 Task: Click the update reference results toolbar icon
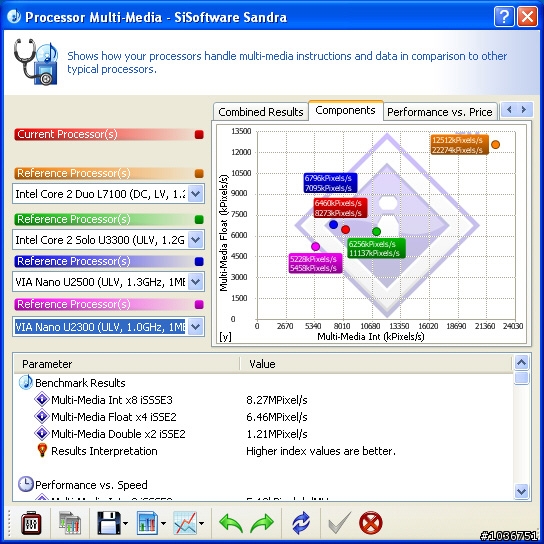point(70,523)
